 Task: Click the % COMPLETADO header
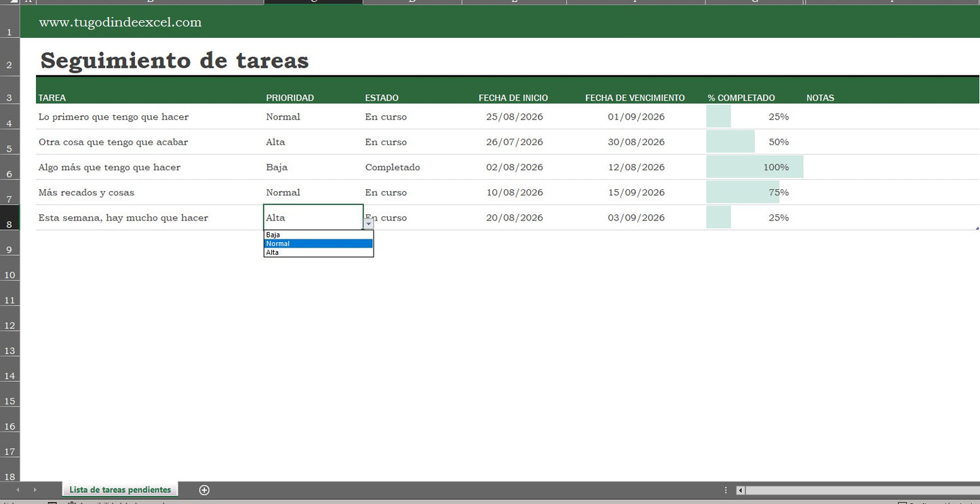click(x=741, y=98)
